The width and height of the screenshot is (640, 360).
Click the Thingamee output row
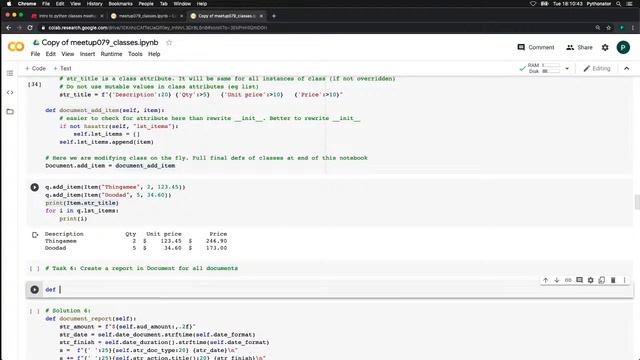136,241
